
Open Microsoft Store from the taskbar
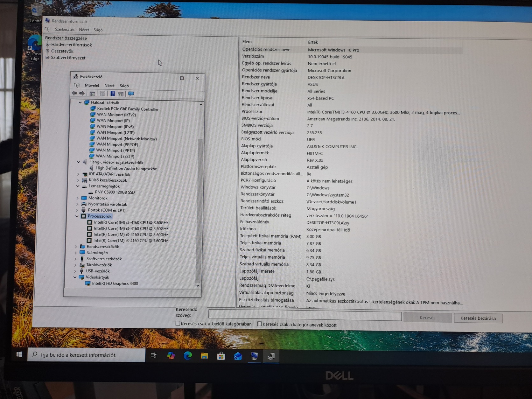click(221, 356)
